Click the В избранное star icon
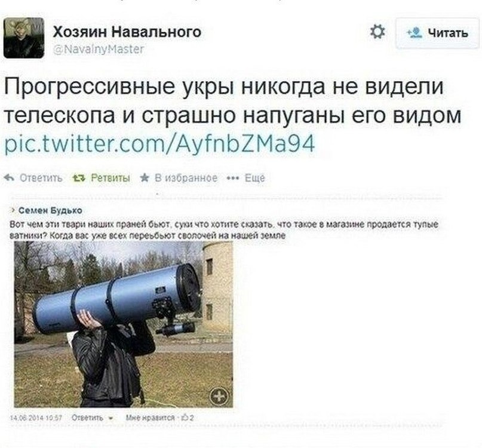Image resolution: width=482 pixels, height=448 pixels. (x=144, y=177)
